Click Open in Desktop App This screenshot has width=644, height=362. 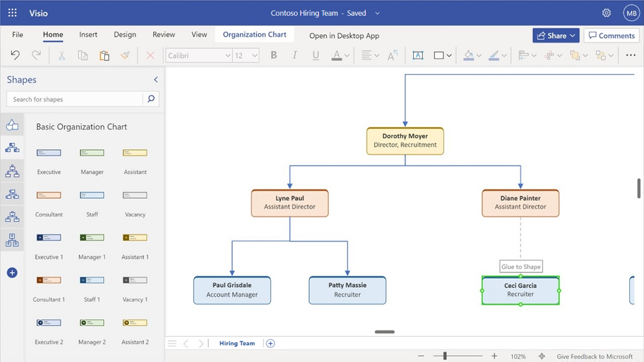(344, 35)
